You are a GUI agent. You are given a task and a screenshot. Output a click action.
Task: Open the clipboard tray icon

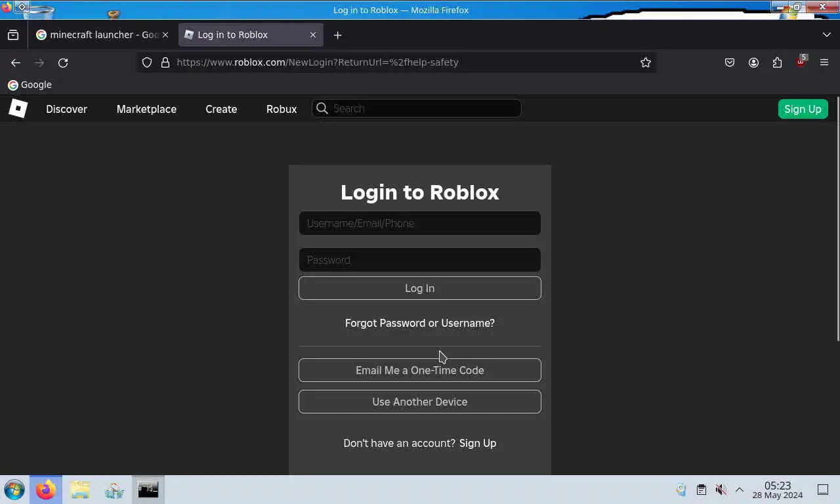coord(701,490)
